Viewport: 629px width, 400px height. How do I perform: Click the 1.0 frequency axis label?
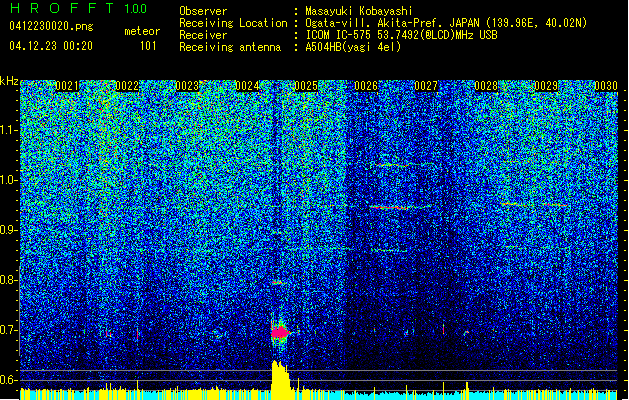click(x=8, y=180)
